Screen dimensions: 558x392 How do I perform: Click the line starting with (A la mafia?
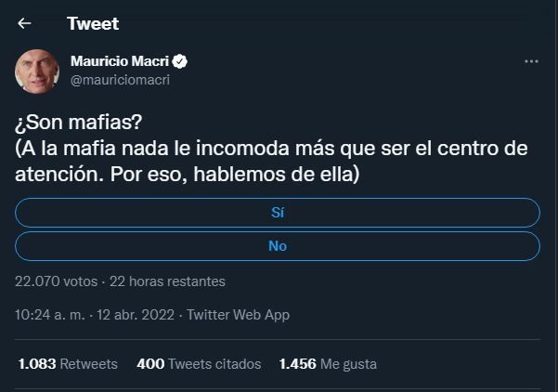[271, 150]
